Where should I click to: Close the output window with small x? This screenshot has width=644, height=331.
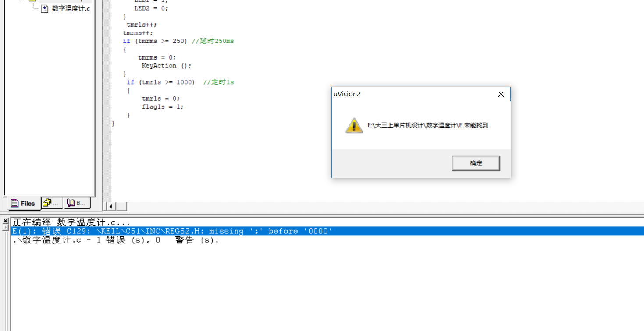point(5,221)
